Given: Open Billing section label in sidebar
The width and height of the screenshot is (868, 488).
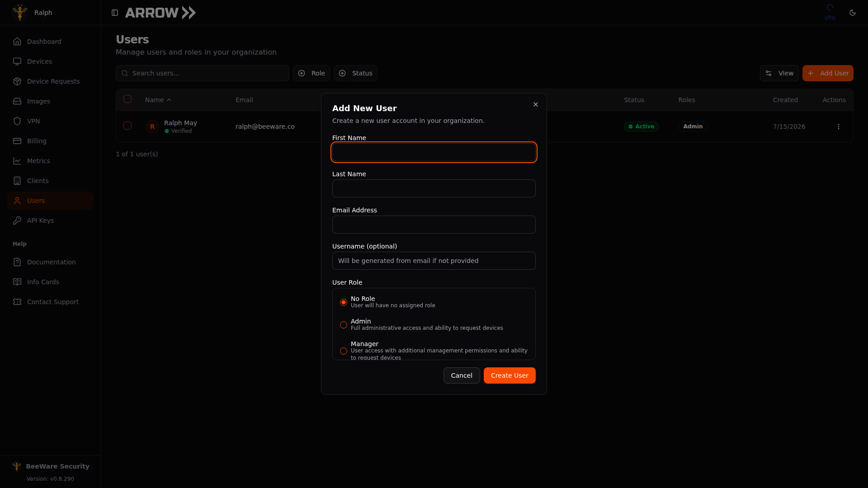Looking at the screenshot, I should pyautogui.click(x=37, y=141).
